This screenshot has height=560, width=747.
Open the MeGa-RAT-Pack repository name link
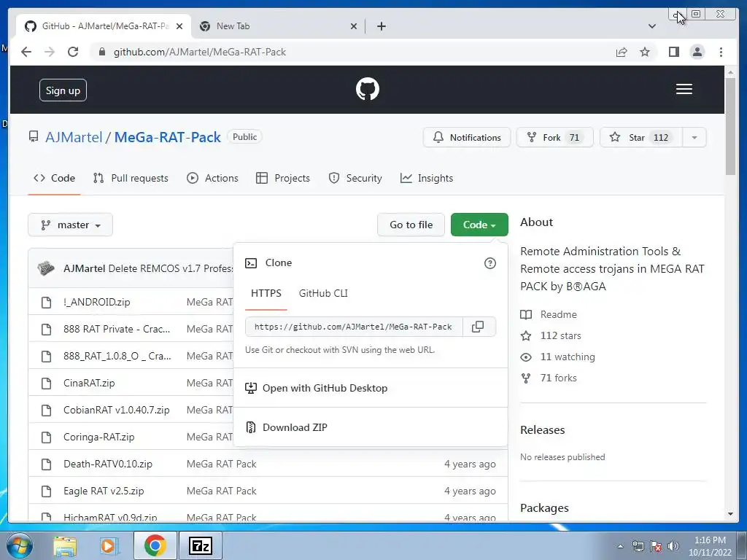168,137
